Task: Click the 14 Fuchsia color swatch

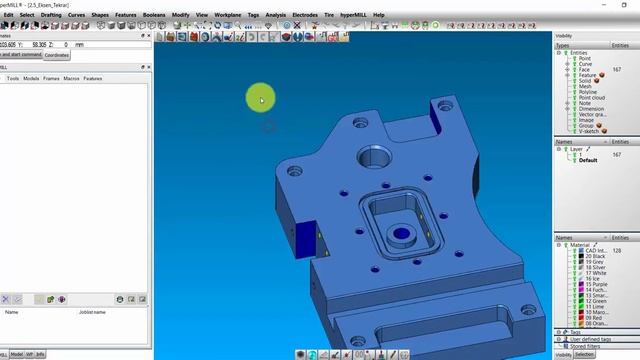Action: coord(581,290)
